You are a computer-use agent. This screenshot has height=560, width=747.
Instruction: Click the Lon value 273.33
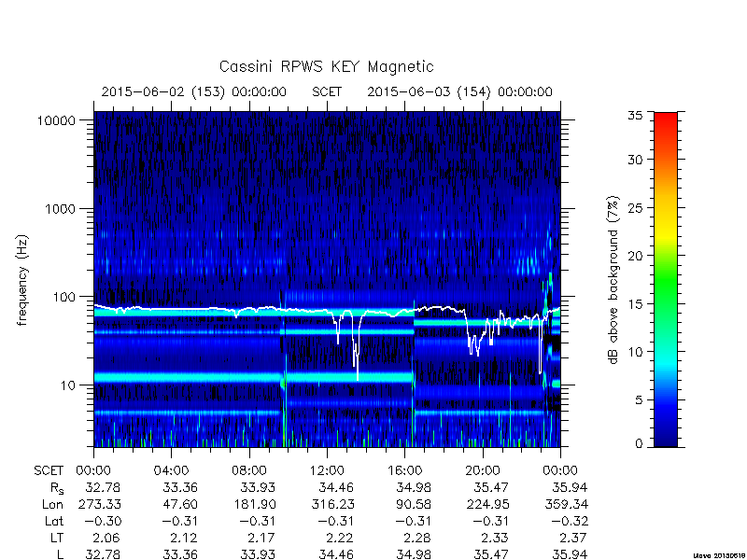(x=99, y=504)
